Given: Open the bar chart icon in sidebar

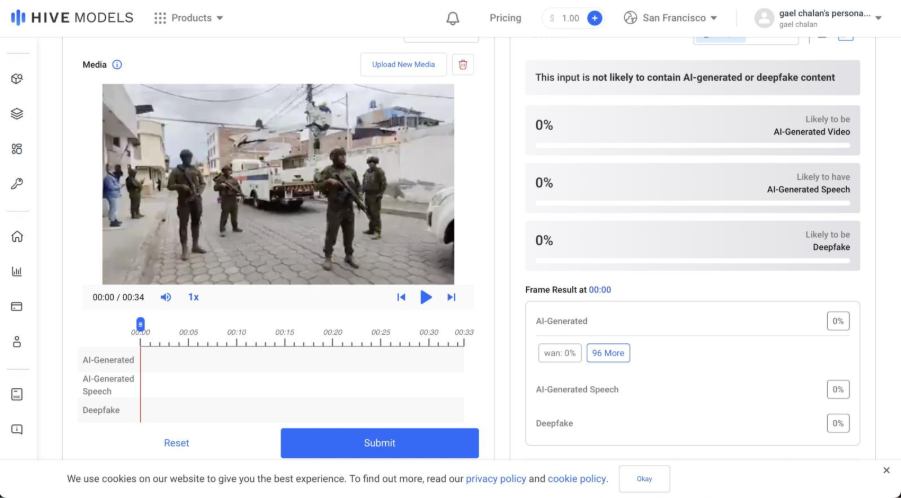Looking at the screenshot, I should (17, 271).
